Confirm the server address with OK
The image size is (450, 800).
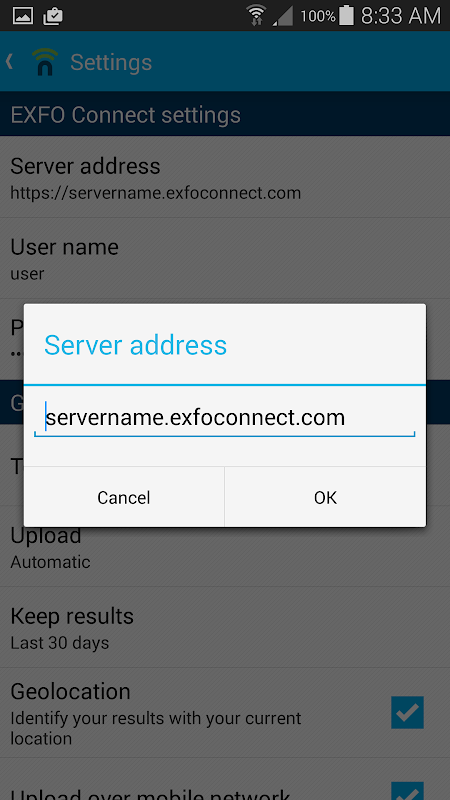[326, 497]
